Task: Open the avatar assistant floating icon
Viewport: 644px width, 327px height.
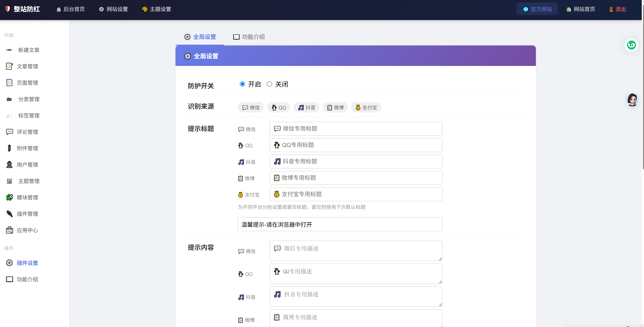Action: [x=632, y=100]
